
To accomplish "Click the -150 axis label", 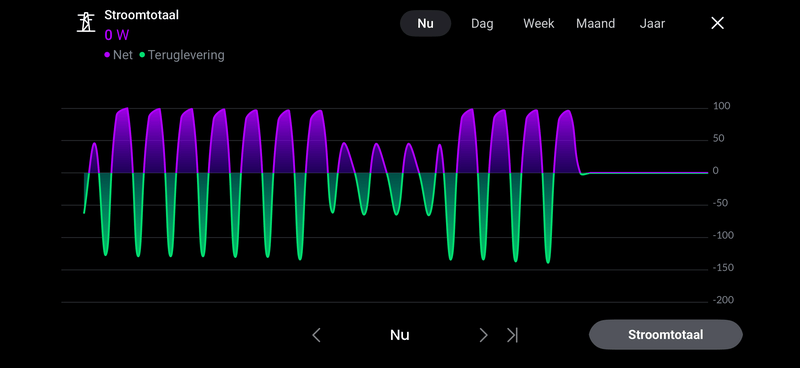I will click(x=723, y=268).
